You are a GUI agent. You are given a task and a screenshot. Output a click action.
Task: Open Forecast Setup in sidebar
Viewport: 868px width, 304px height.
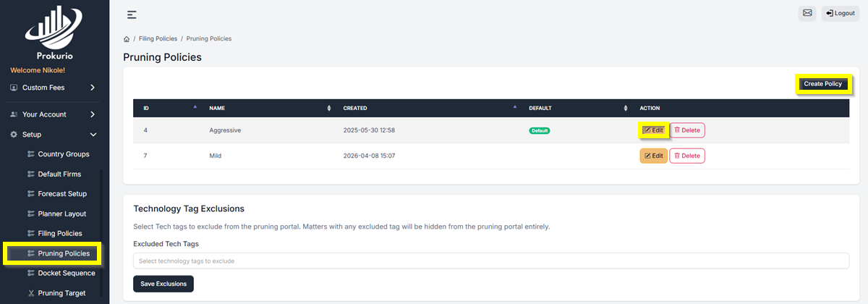pyautogui.click(x=61, y=194)
